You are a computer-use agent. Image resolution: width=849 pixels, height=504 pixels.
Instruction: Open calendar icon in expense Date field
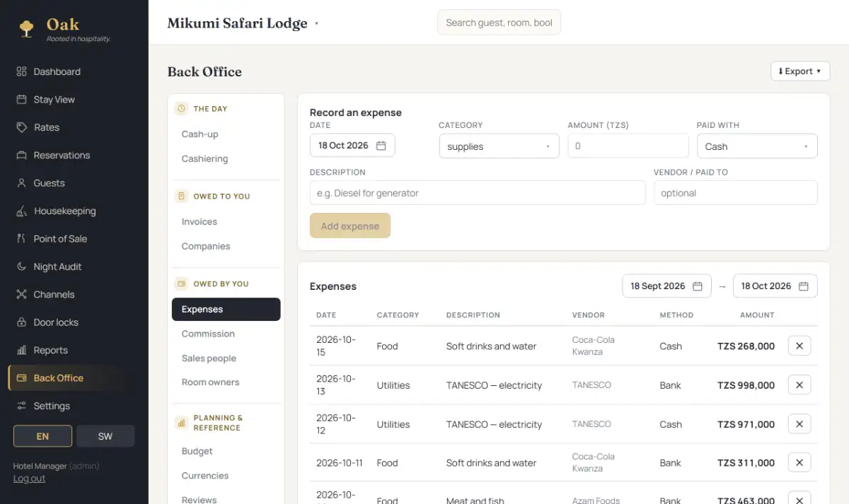tap(381, 146)
